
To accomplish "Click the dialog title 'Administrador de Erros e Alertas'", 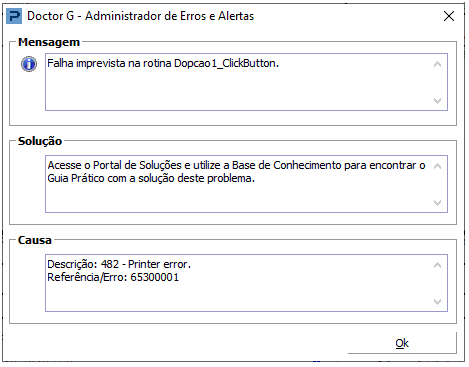I will 169,16.
